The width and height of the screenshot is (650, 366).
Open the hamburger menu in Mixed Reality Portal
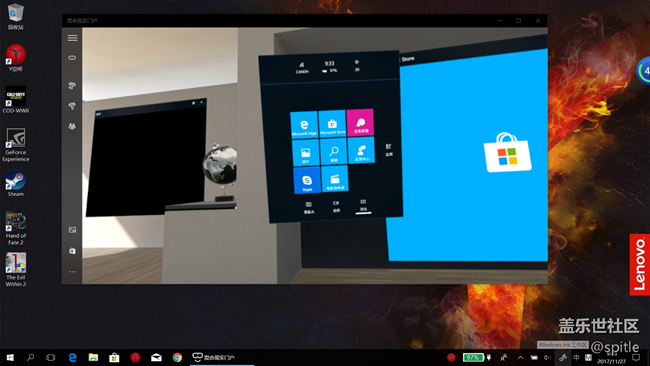click(72, 38)
